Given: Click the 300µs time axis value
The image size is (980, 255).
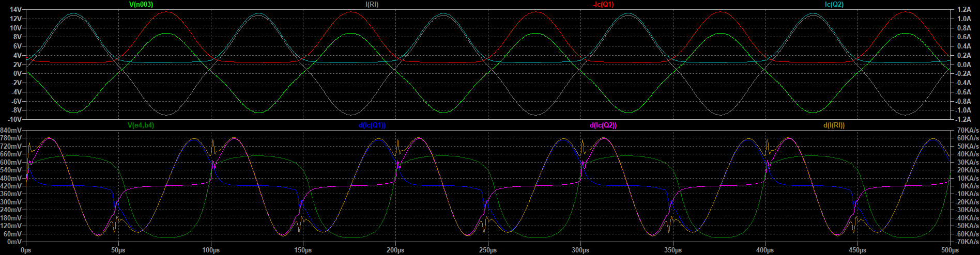Looking at the screenshot, I should [580, 250].
